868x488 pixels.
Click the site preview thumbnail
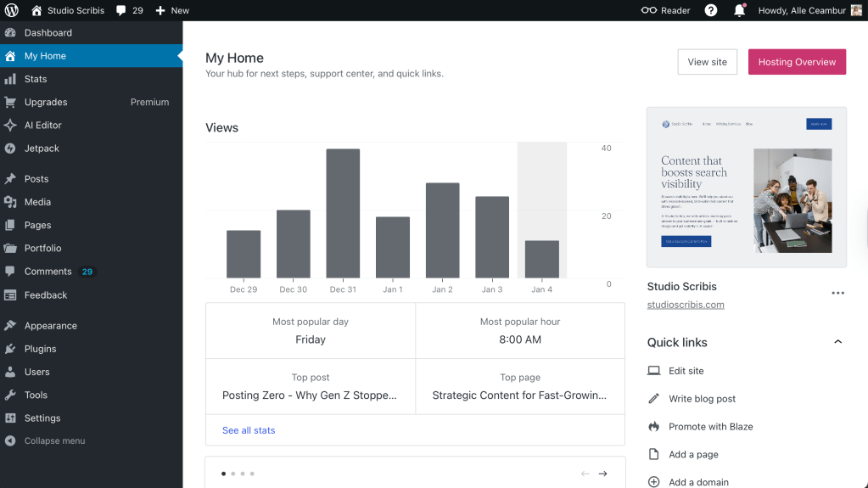pyautogui.click(x=746, y=188)
